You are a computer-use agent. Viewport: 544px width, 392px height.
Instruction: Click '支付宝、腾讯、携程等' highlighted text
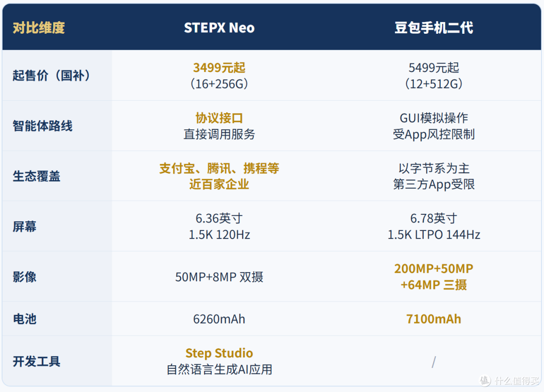219,169
